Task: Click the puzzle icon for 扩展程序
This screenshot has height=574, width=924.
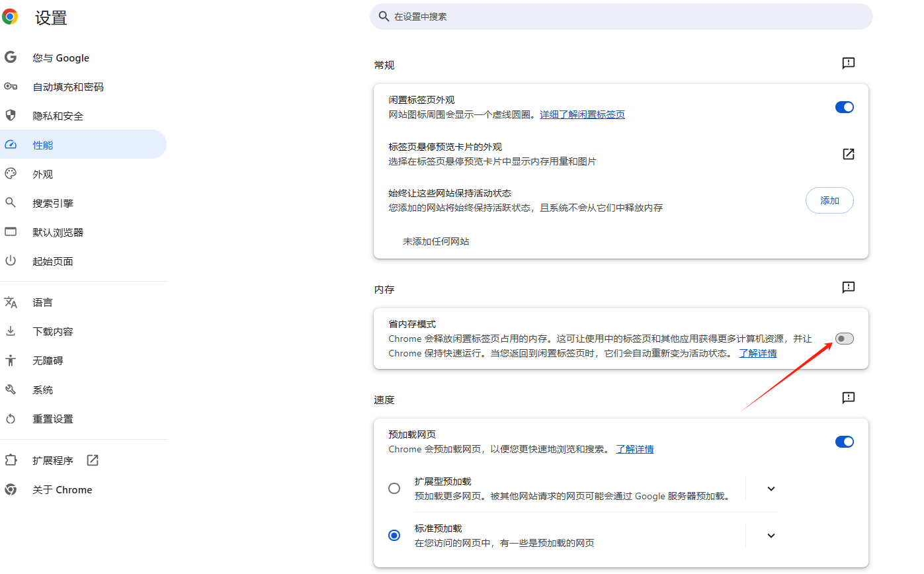Action: (10, 460)
